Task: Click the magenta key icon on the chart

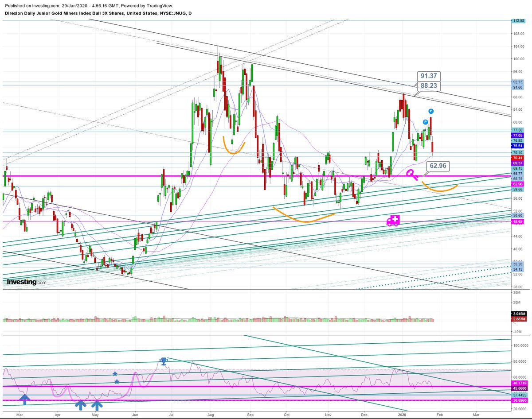Action: pyautogui.click(x=411, y=175)
